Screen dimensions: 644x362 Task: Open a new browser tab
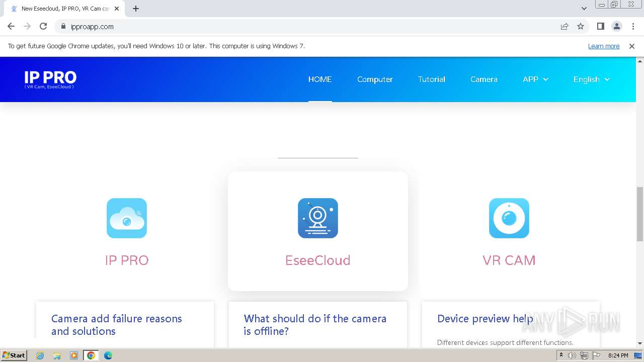(x=136, y=9)
